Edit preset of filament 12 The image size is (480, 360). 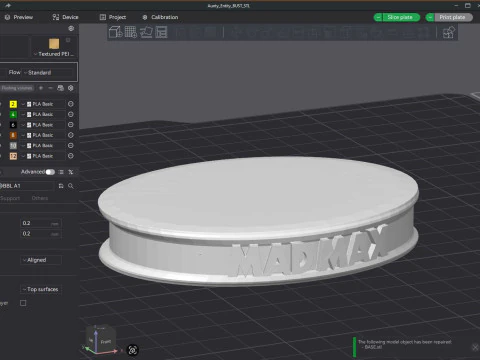coord(71,156)
